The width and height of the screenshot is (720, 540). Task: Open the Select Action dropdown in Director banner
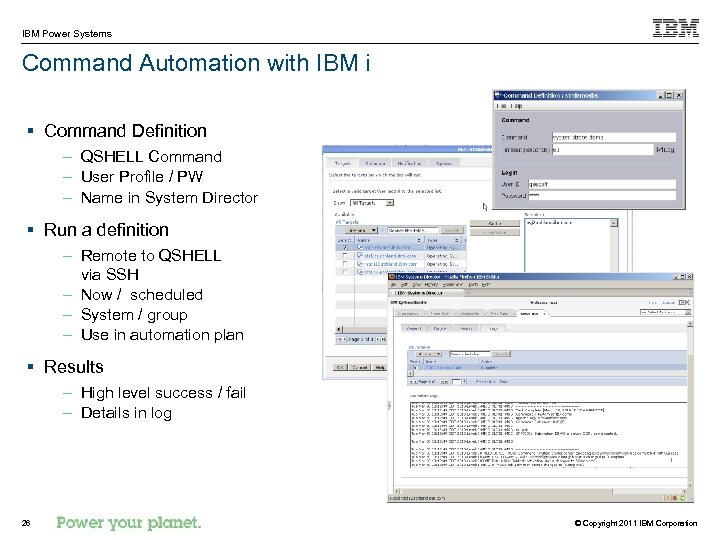pos(665,312)
